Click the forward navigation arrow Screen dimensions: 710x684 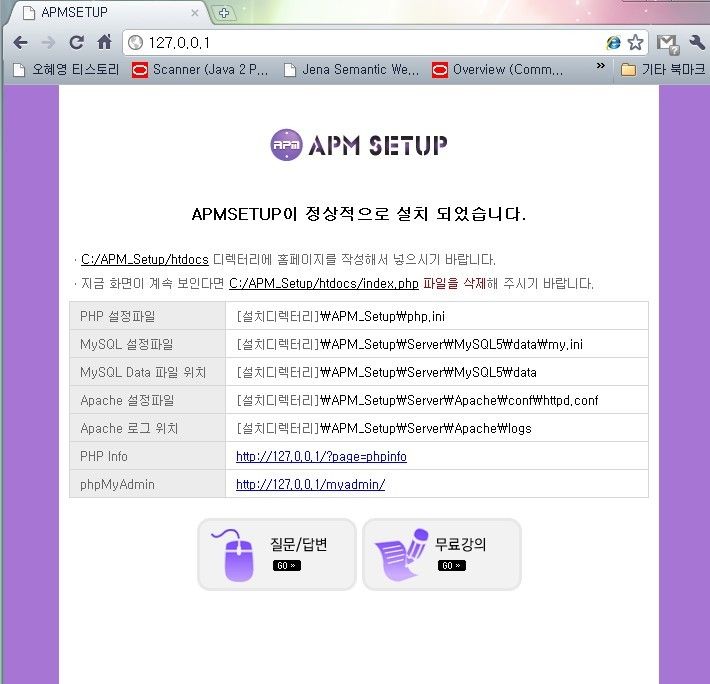(x=48, y=43)
